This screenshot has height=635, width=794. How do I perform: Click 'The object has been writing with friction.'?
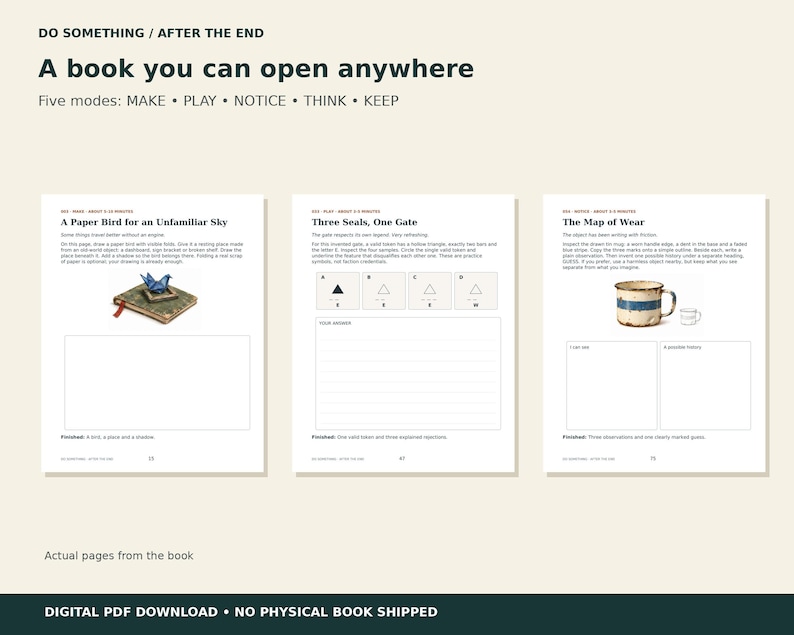(x=610, y=235)
